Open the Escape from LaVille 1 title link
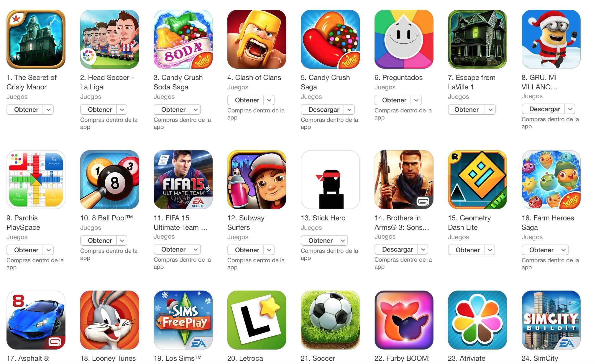The height and width of the screenshot is (364, 596). [x=472, y=82]
